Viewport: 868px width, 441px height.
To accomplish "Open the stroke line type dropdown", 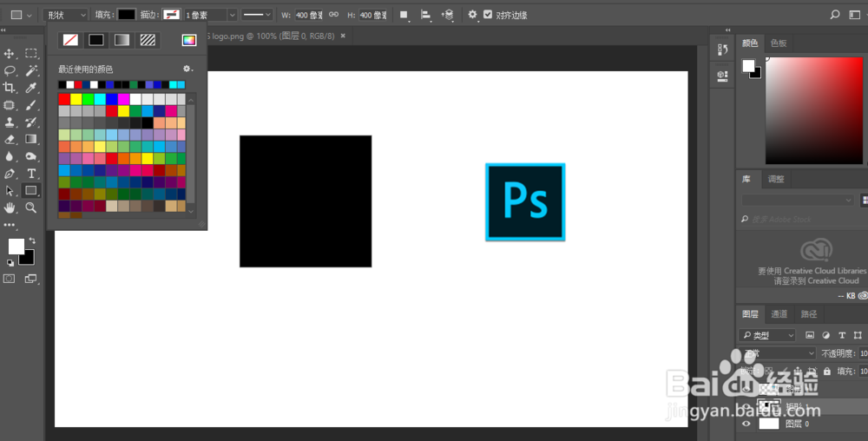I will 257,15.
